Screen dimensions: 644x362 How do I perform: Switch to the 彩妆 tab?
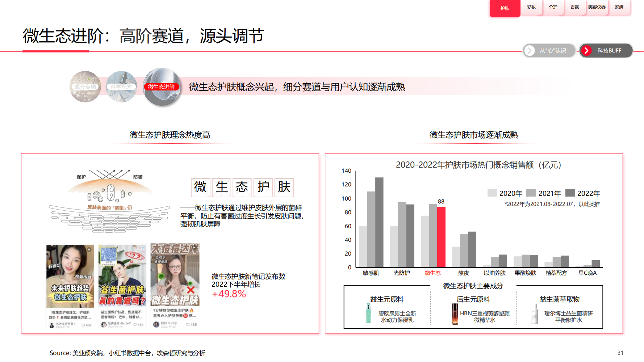tap(531, 7)
